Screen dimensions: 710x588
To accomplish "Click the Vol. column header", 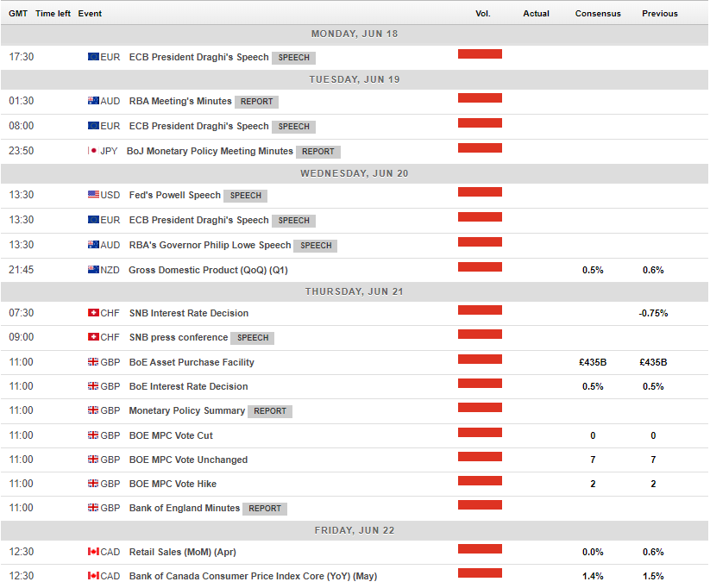I will tap(483, 14).
